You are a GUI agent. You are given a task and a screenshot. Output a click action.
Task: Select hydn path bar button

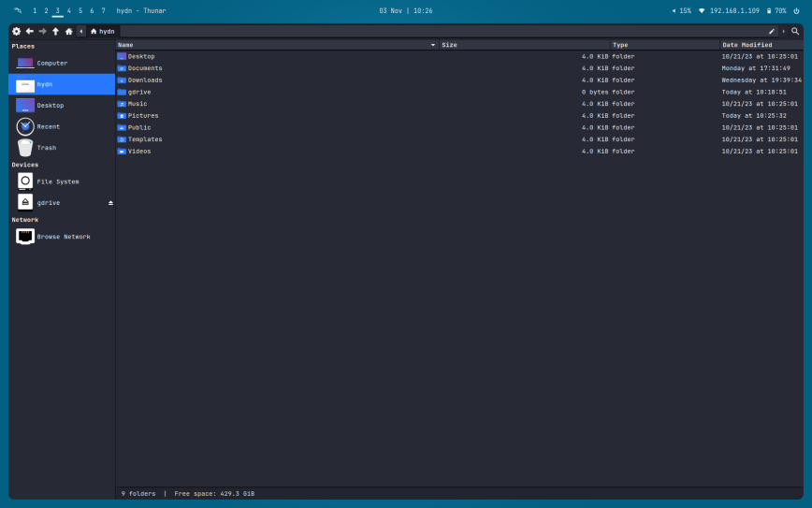103,32
